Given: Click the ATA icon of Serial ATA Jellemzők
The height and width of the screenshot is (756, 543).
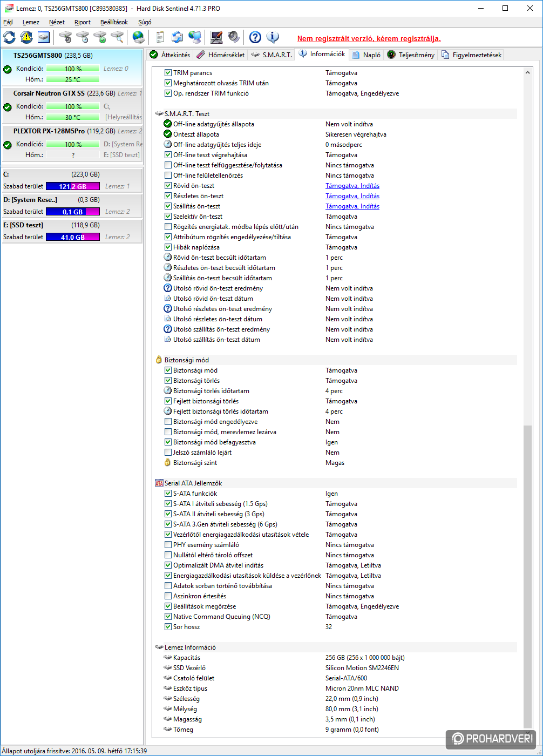Looking at the screenshot, I should [x=159, y=483].
